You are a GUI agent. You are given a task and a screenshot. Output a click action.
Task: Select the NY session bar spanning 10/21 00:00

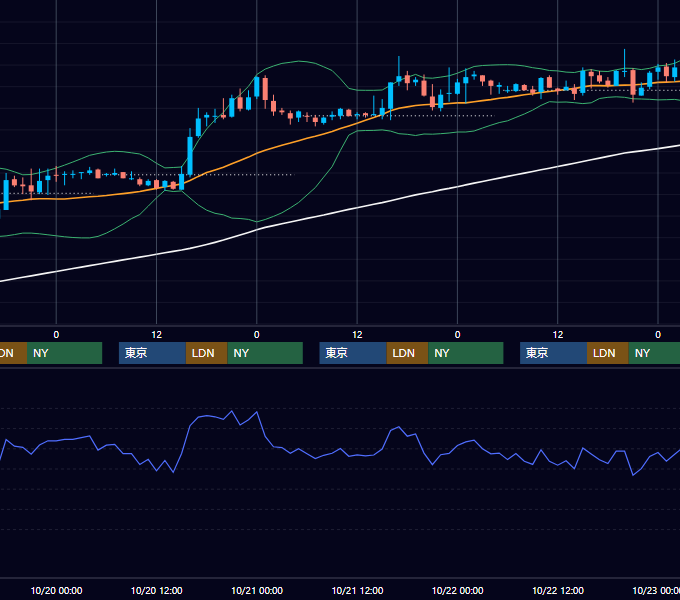coord(265,353)
